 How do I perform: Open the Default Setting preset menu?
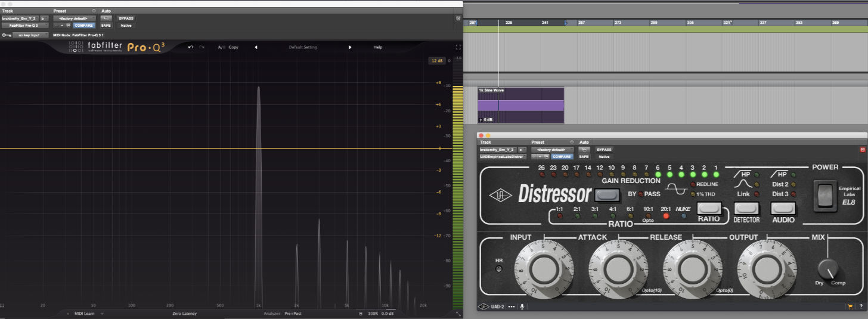pos(303,47)
